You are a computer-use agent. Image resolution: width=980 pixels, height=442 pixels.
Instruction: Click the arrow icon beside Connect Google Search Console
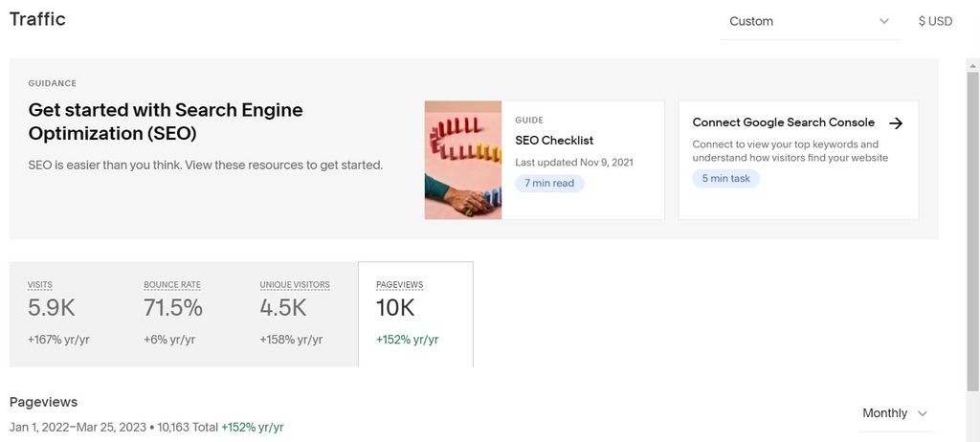click(x=896, y=122)
